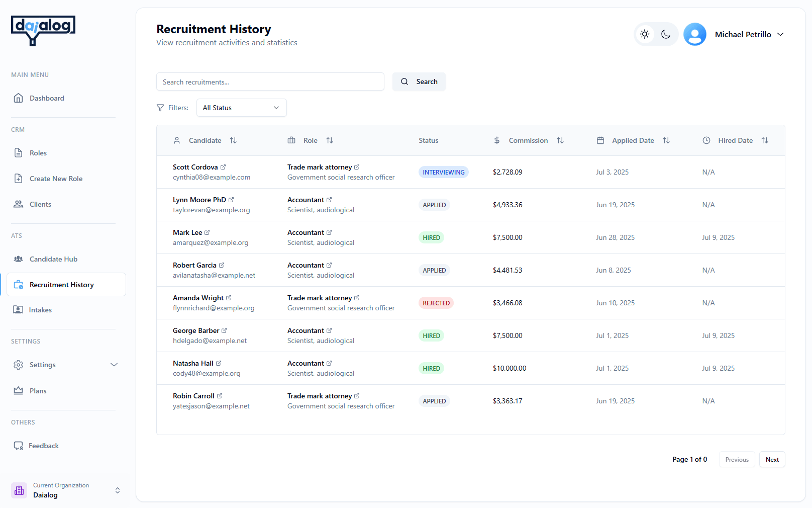Click the Plans icon in sidebar
Screen dimensions: 812x508
pyautogui.click(x=18, y=391)
